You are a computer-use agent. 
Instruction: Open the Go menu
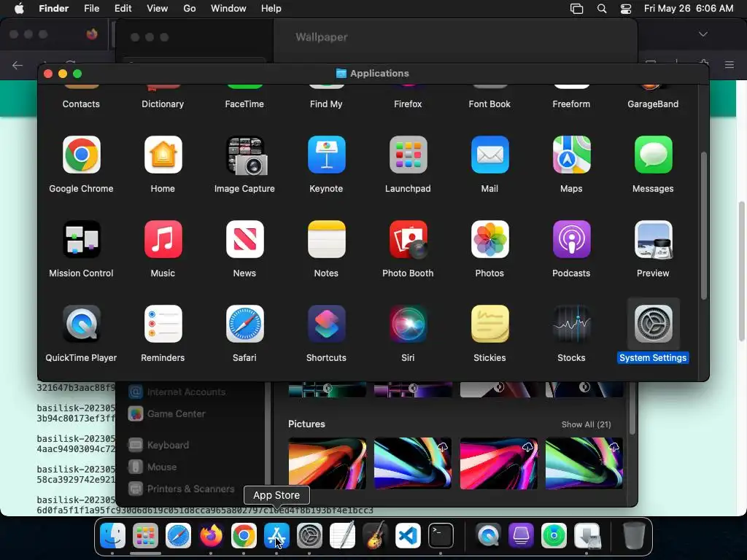pos(190,8)
